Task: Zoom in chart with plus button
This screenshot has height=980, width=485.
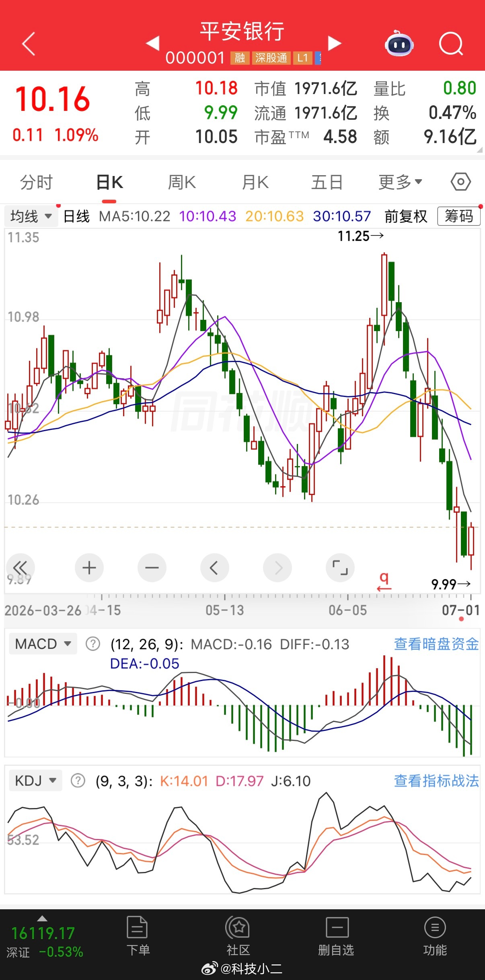Action: [x=89, y=567]
